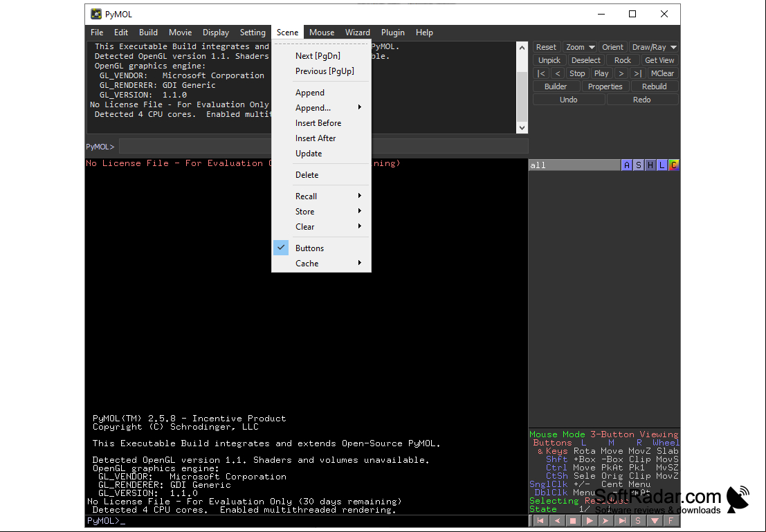Click the down-triangle rock button in bottom bar
Screen dimensions: 766x532
pos(655,521)
